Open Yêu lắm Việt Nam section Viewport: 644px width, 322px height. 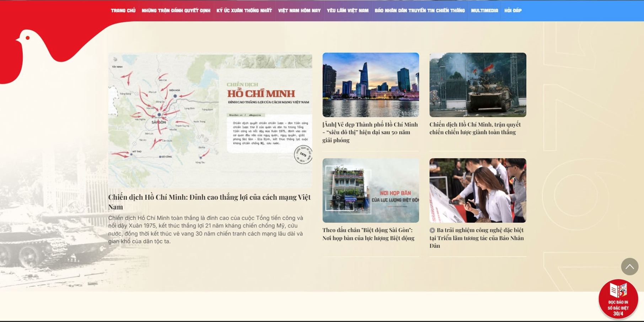[348, 11]
